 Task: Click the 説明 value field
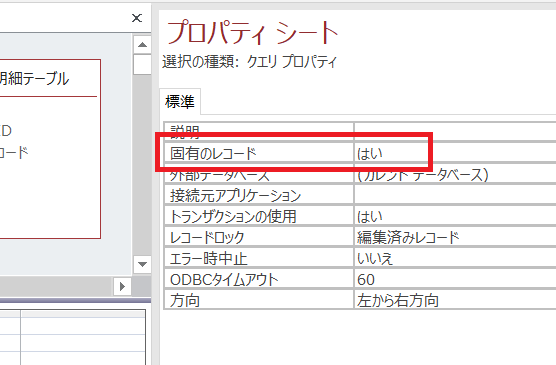(x=455, y=132)
